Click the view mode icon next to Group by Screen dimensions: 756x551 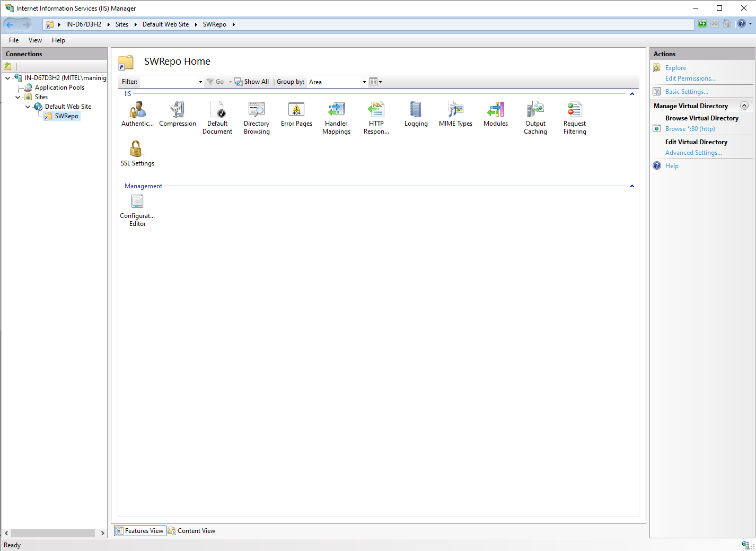pyautogui.click(x=373, y=82)
